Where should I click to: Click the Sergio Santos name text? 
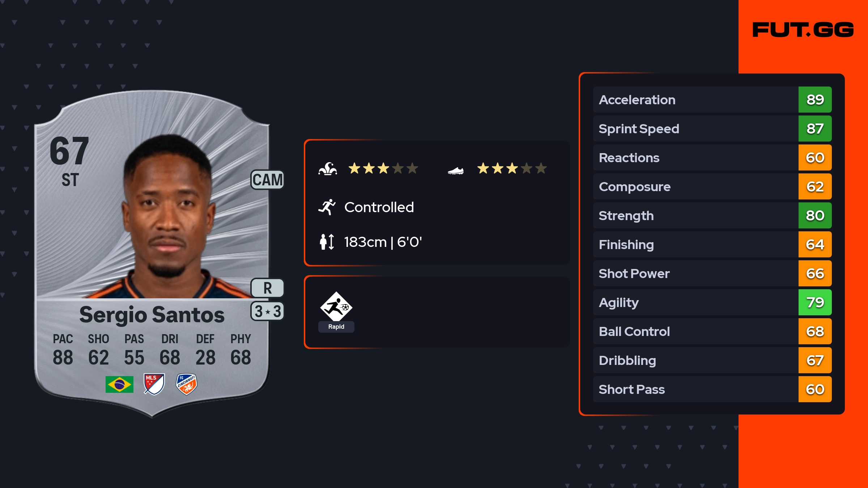tap(152, 314)
